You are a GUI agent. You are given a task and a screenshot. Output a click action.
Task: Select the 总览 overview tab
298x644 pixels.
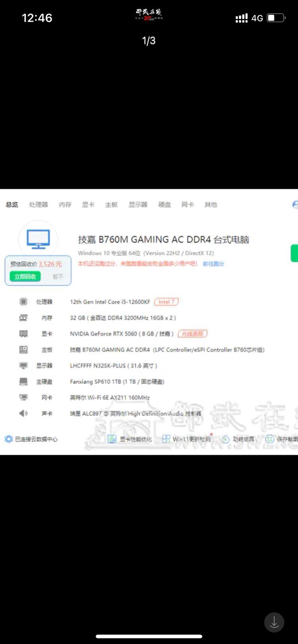point(12,205)
